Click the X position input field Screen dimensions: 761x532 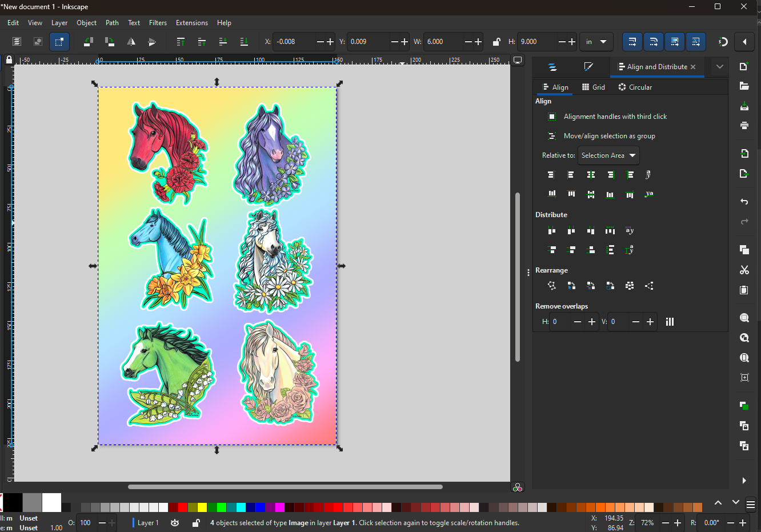pos(294,42)
